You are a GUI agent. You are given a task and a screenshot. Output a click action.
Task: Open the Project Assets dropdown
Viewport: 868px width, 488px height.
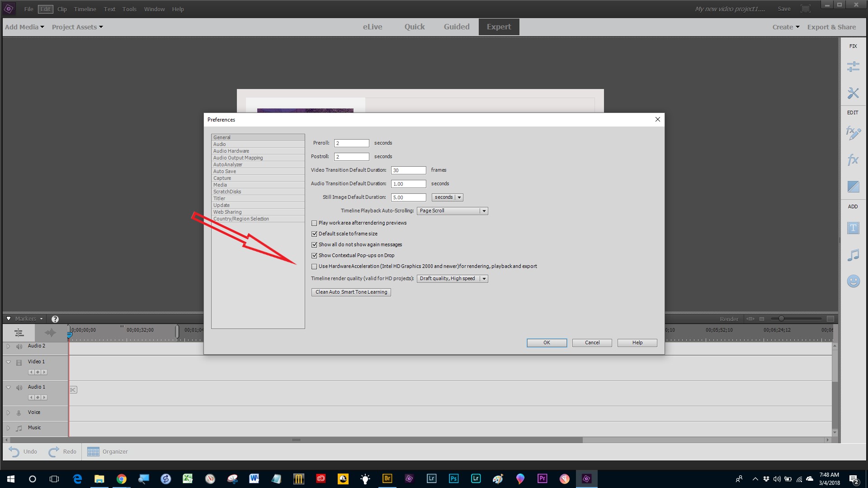(x=77, y=27)
